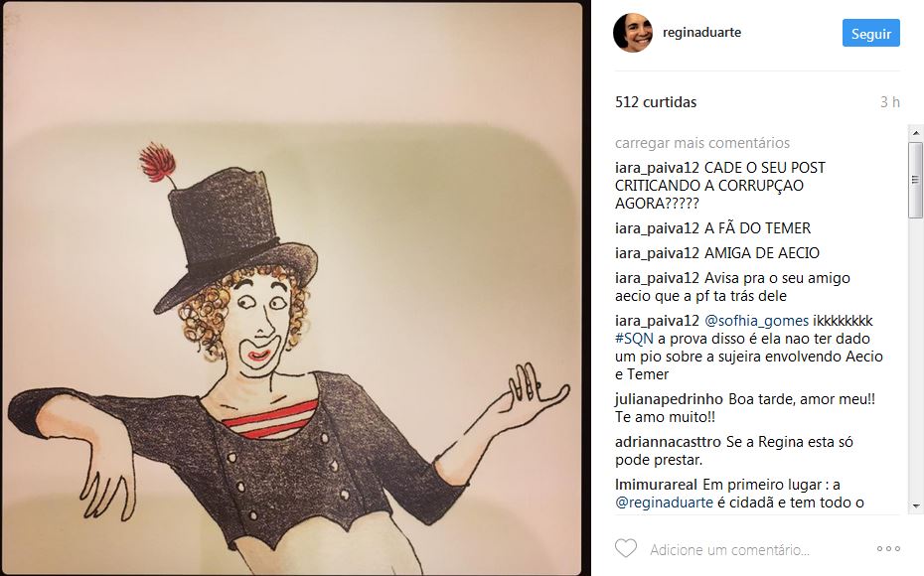Open the three-dot more options menu

888,549
